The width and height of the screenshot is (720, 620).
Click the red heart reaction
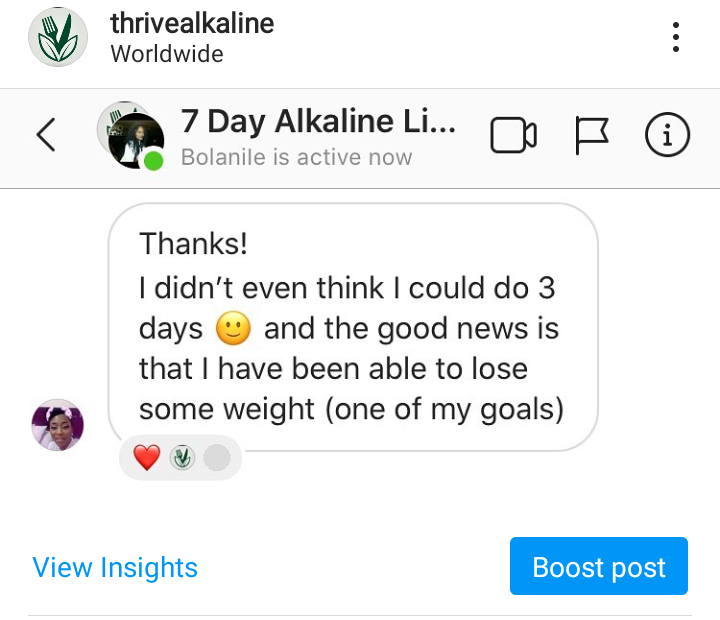[x=147, y=458]
